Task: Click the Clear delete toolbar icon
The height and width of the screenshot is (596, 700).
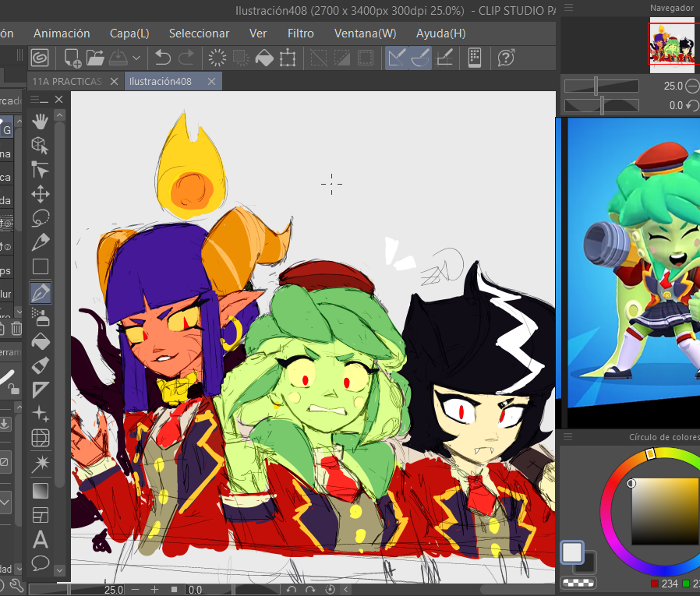Action: [x=217, y=58]
